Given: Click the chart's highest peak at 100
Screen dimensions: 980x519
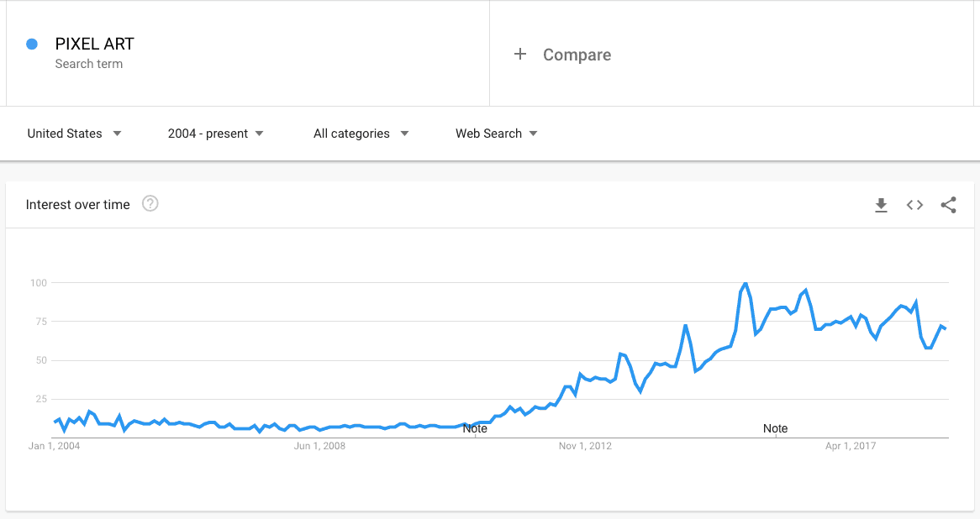Looking at the screenshot, I should (x=745, y=284).
